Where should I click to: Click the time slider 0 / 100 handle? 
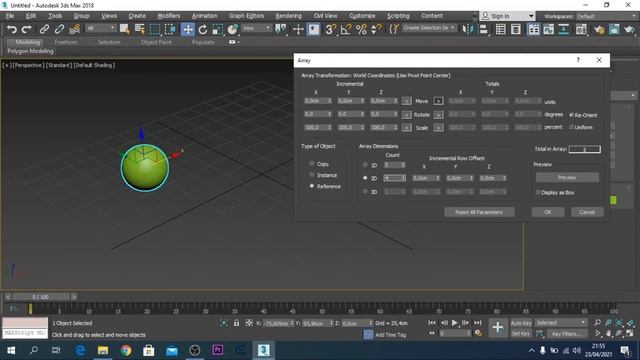40,297
